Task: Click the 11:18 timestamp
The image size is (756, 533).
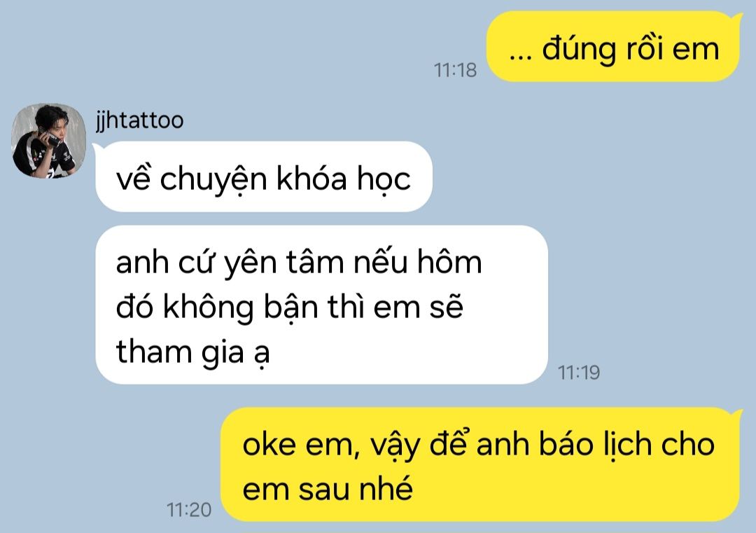Action: coord(455,70)
